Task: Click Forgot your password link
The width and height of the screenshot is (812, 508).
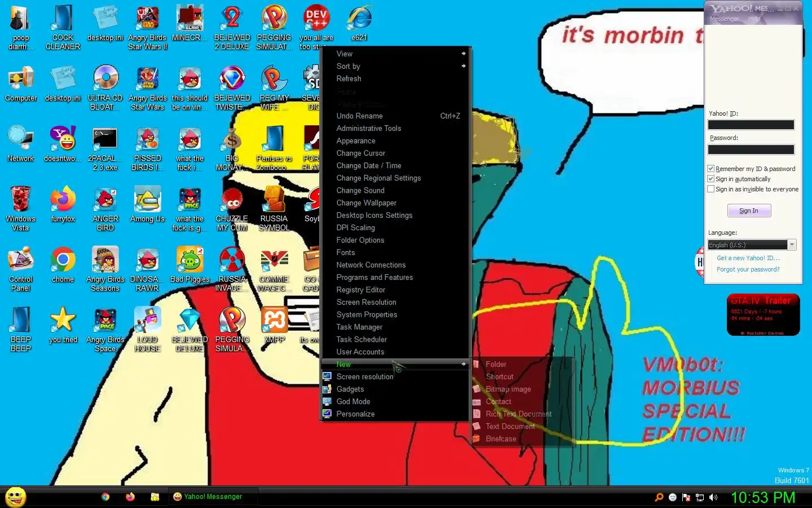Action: [748, 269]
